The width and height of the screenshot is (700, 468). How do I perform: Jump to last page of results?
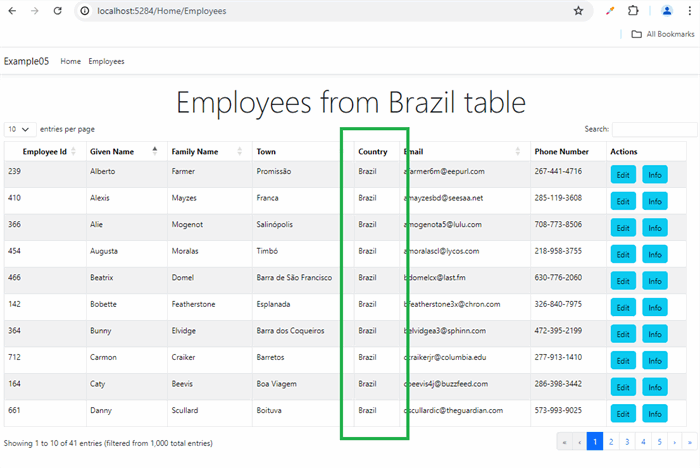tap(690, 442)
